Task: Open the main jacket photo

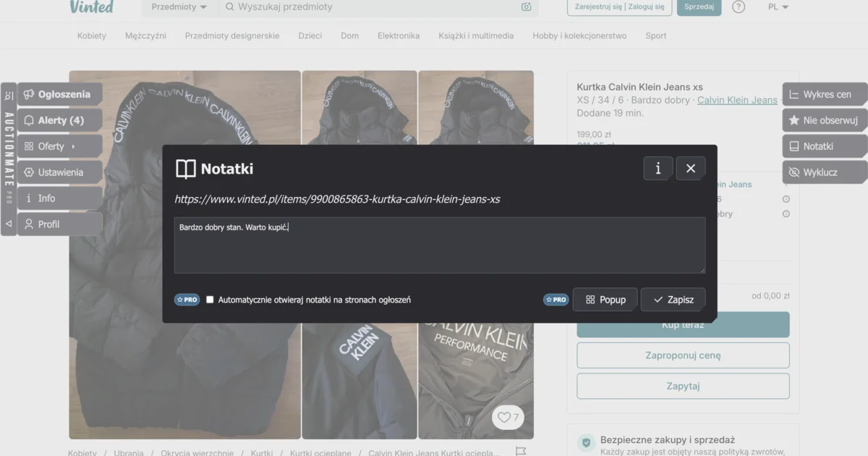Action: click(184, 255)
